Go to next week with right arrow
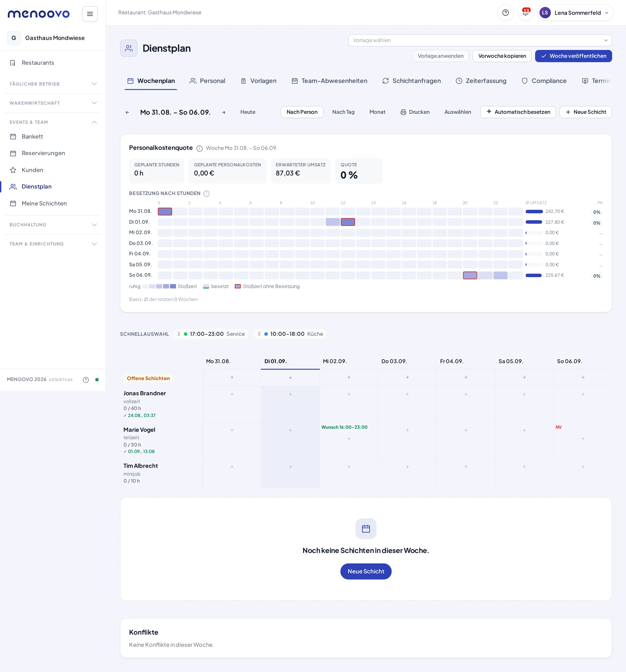The width and height of the screenshot is (626, 672). pyautogui.click(x=224, y=112)
